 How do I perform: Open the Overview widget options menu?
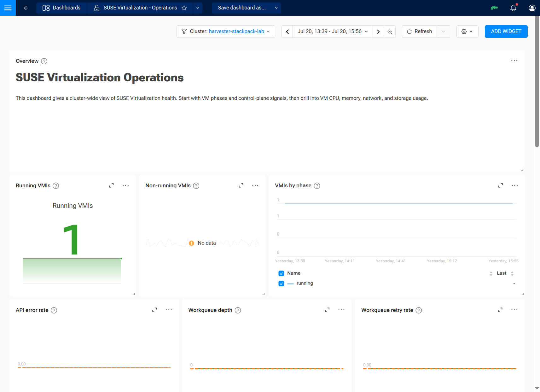tap(514, 61)
